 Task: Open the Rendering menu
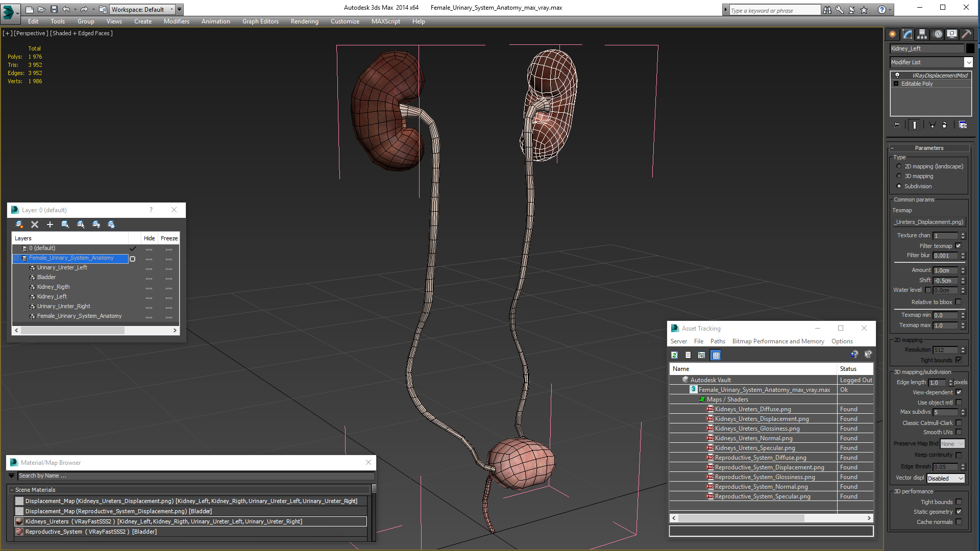(x=304, y=21)
